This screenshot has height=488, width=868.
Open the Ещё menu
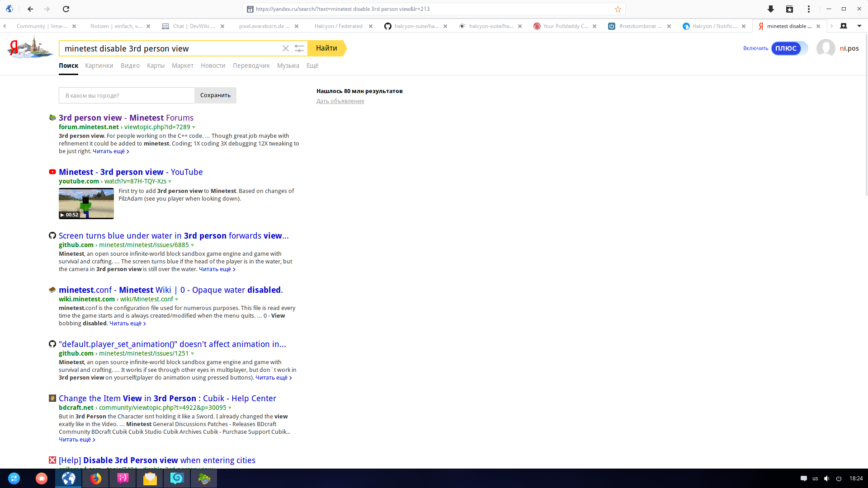pyautogui.click(x=312, y=66)
